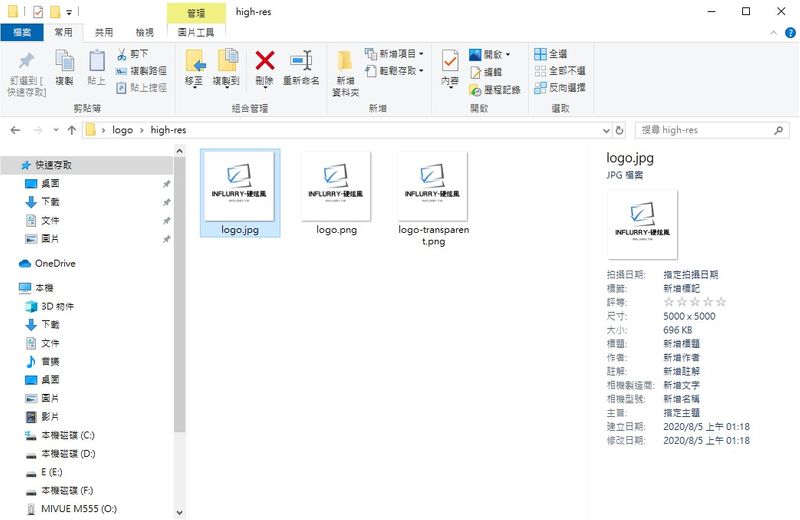Open Music folder under This PC
The image size is (800, 520).
43,361
